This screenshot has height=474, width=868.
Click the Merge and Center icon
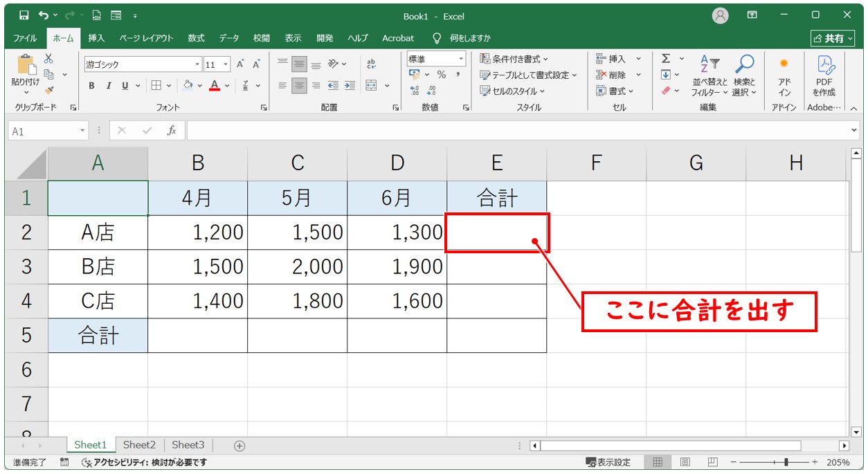click(371, 86)
